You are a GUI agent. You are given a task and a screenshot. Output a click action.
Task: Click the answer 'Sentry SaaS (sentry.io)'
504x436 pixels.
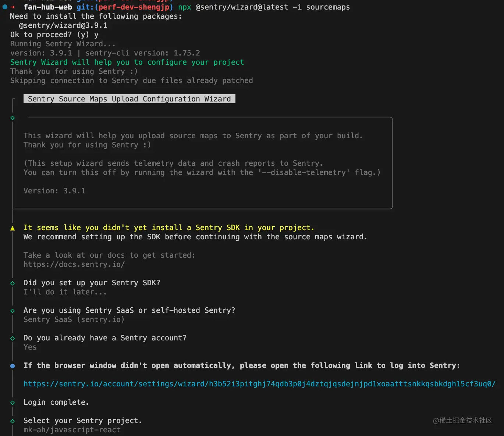point(74,319)
